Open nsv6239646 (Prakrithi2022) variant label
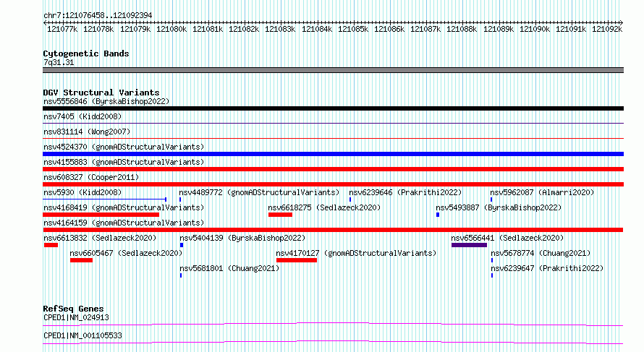This screenshot has height=352, width=644. [x=405, y=192]
